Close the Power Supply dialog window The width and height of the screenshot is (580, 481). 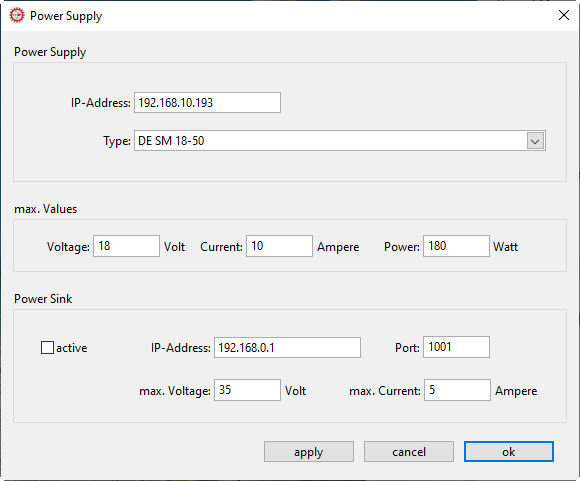564,15
